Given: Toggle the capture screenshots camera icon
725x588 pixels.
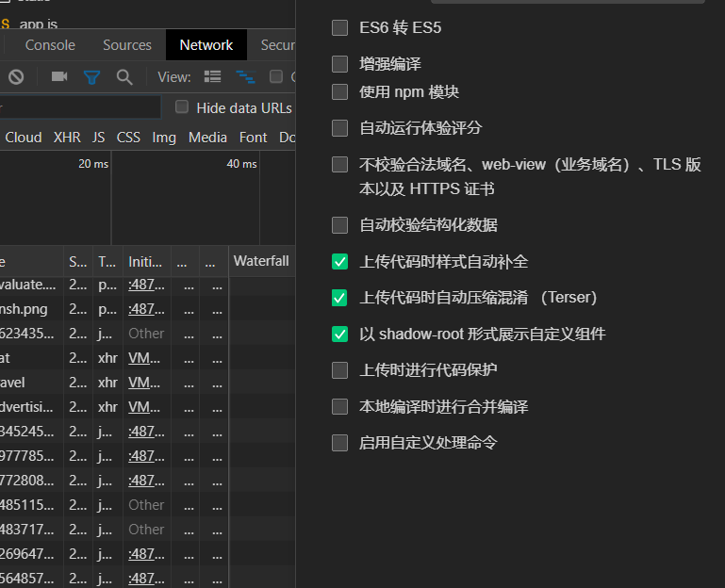Looking at the screenshot, I should pos(59,76).
